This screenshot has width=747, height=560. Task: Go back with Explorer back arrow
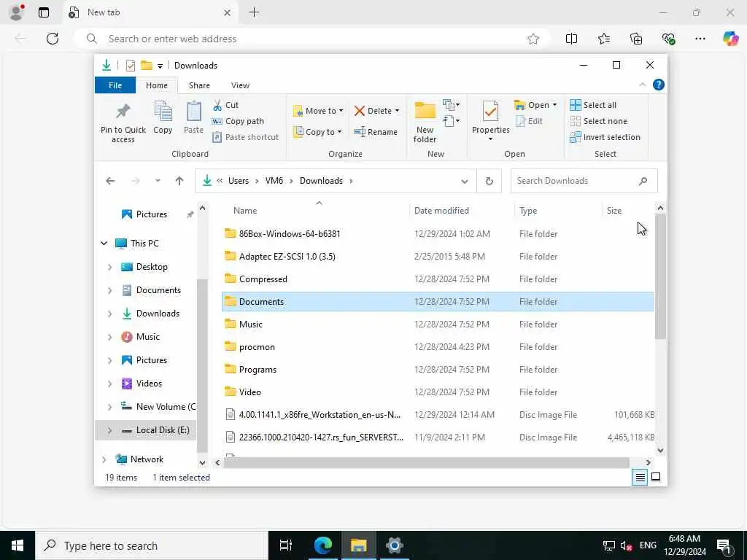[110, 181]
